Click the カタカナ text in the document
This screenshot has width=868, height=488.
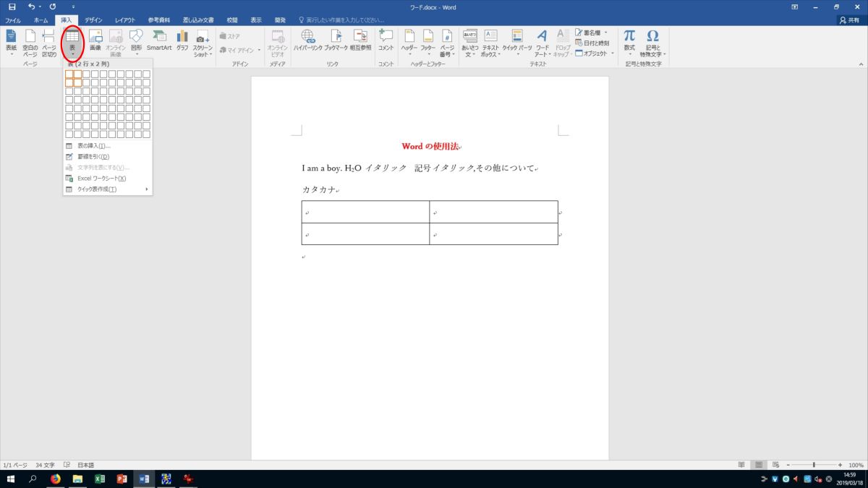[x=318, y=190]
